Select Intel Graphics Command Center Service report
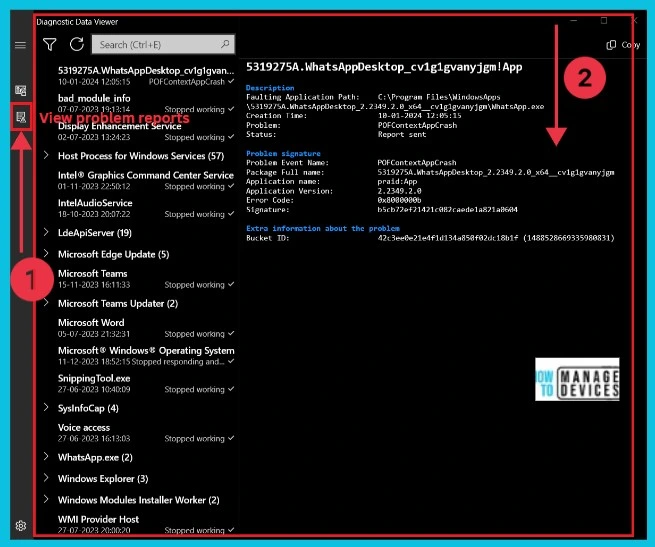The image size is (655, 547). pyautogui.click(x=146, y=181)
